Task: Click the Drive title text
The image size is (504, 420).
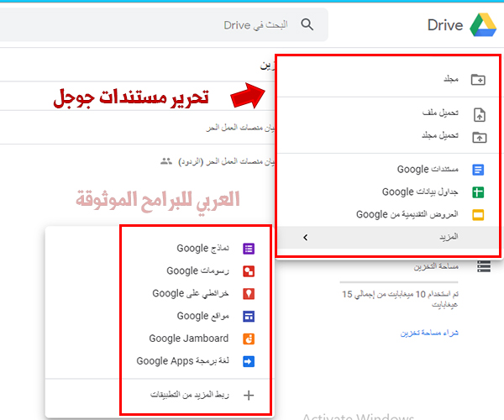Action: point(445,25)
